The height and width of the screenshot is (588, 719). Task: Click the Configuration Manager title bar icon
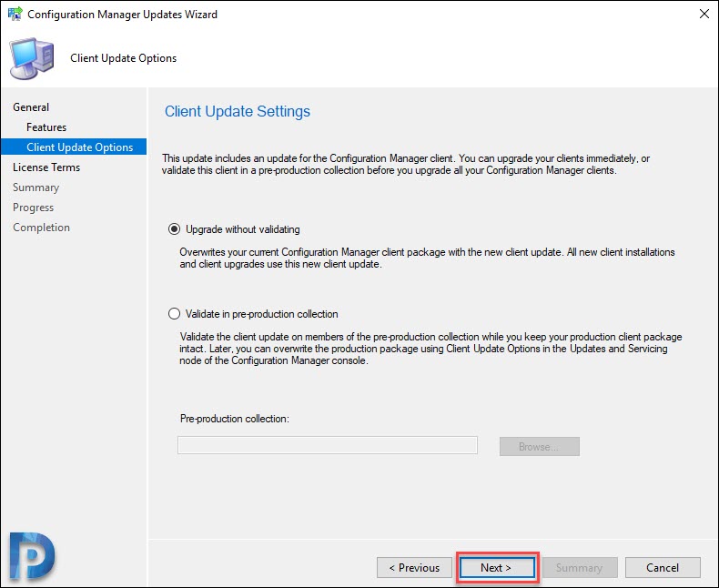pyautogui.click(x=15, y=14)
